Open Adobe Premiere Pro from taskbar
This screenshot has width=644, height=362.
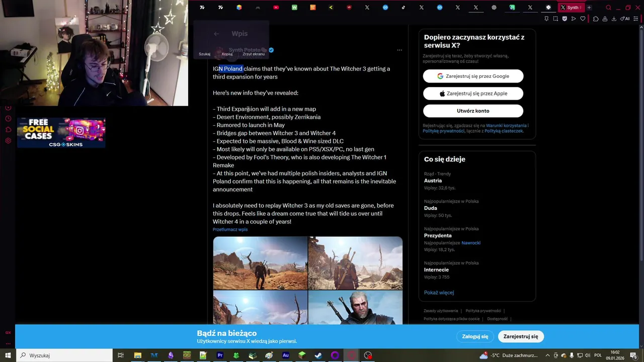(x=220, y=355)
